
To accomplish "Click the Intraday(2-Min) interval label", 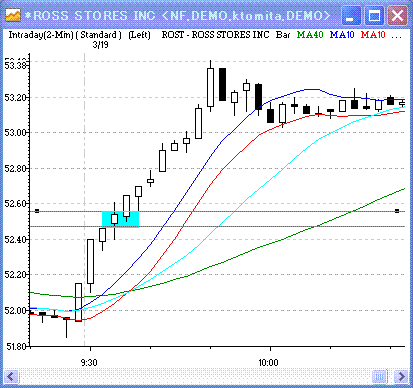I will [41, 35].
